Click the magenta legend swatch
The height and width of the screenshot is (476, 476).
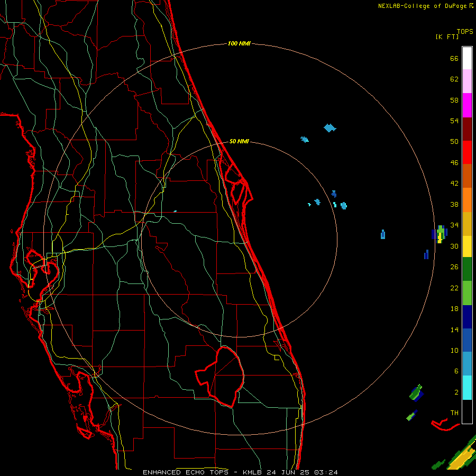pyautogui.click(x=467, y=105)
